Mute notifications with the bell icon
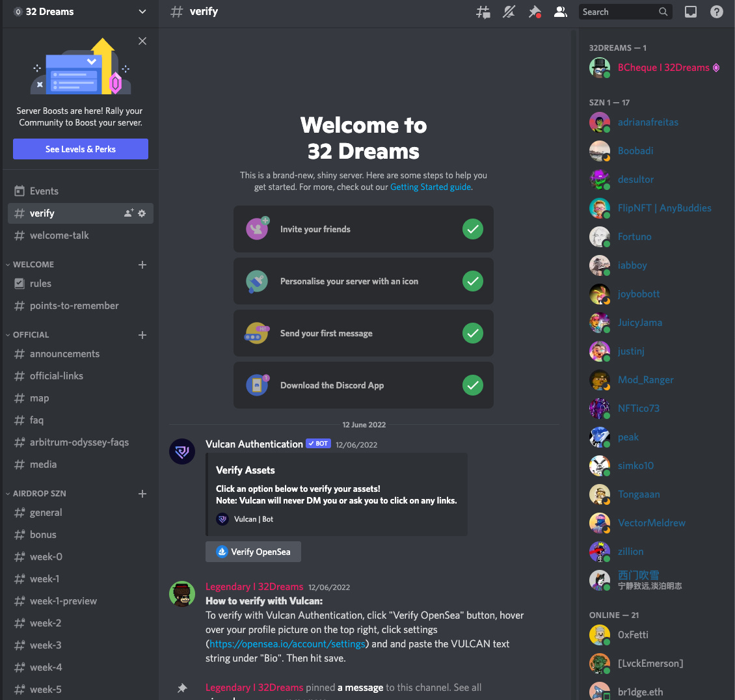The height and width of the screenshot is (700, 735). pyautogui.click(x=509, y=12)
